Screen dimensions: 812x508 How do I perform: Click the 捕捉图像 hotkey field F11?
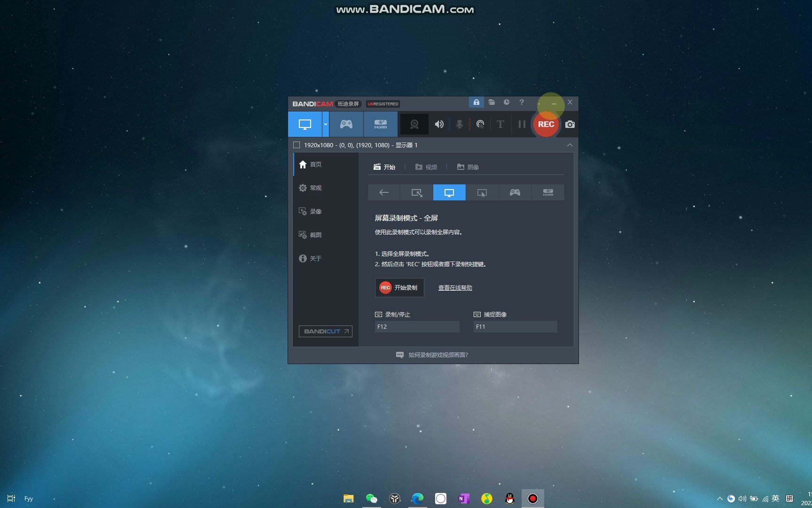[515, 326]
